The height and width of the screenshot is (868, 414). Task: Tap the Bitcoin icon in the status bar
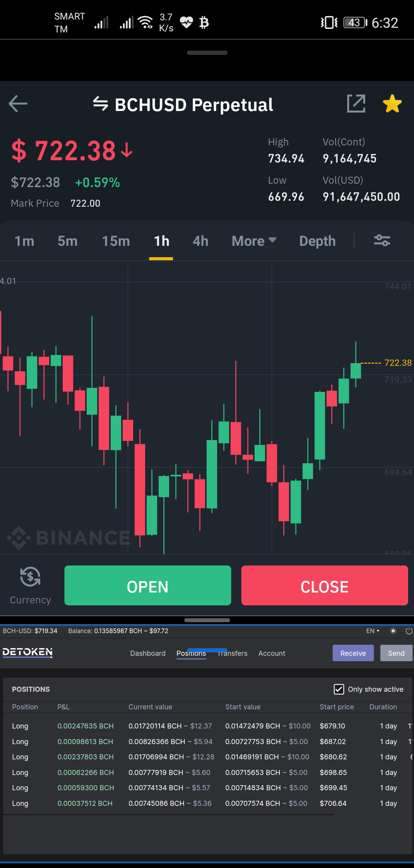[204, 23]
